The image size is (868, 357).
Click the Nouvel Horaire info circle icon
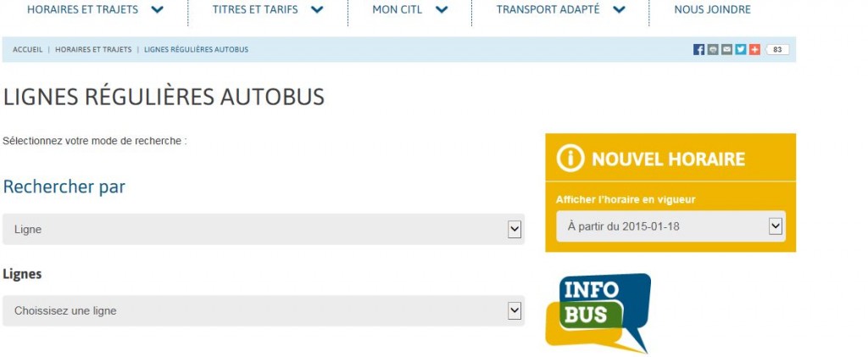(570, 159)
